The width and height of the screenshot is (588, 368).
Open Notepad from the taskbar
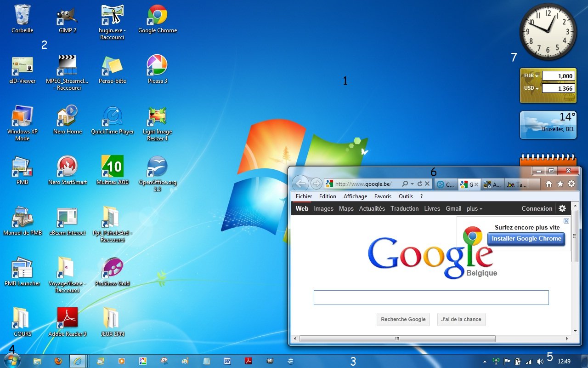[x=206, y=361]
